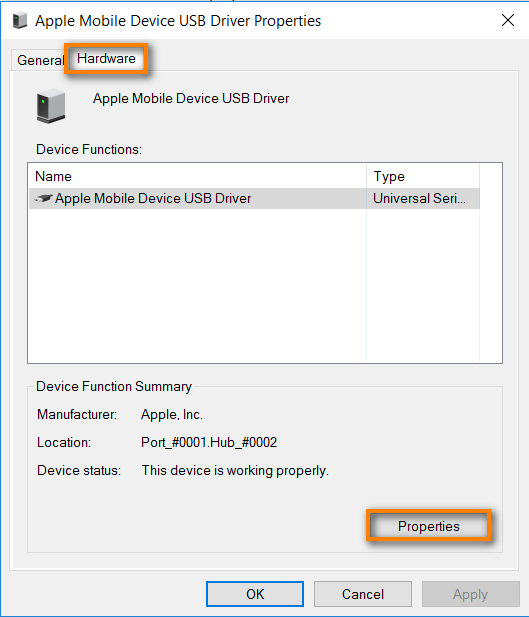This screenshot has width=529, height=617.
Task: Click the title bar device icon
Action: [x=20, y=20]
